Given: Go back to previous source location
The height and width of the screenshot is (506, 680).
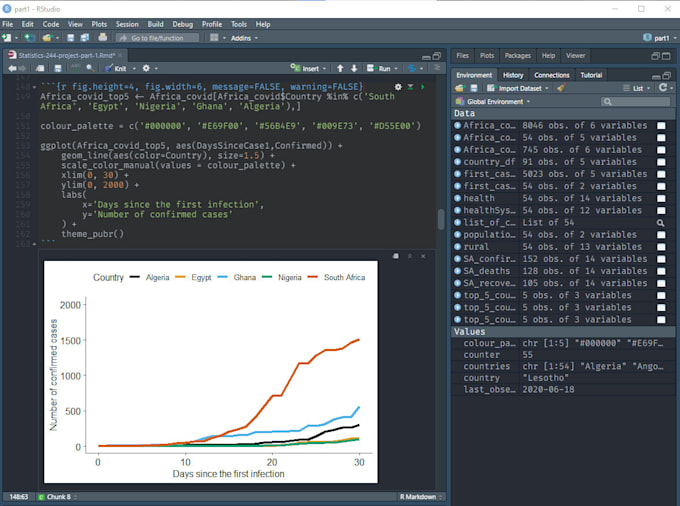Looking at the screenshot, I should click(12, 68).
